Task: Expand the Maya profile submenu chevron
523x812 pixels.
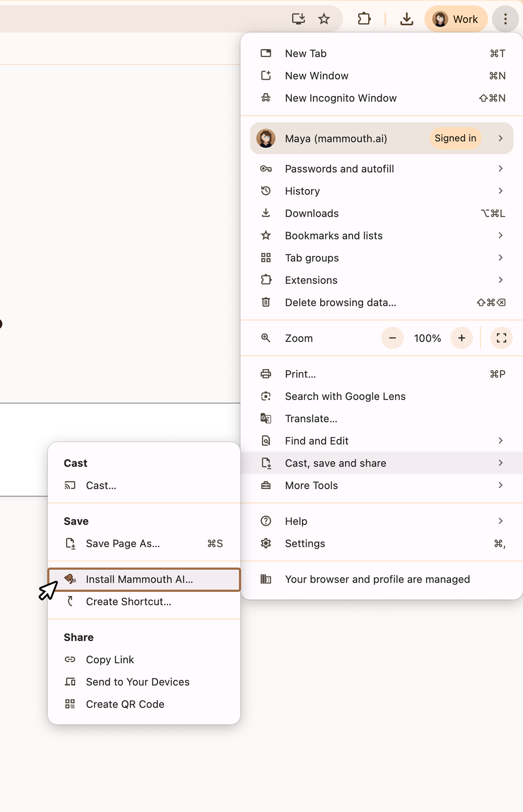Action: 500,138
